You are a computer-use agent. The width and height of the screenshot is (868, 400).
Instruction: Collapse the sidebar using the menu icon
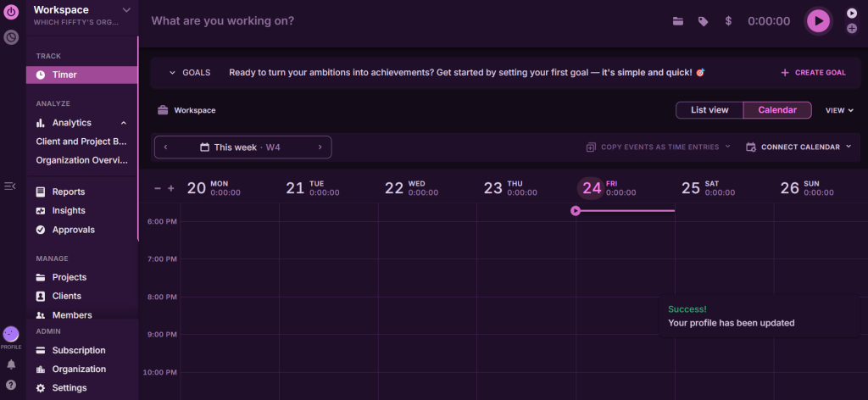10,186
